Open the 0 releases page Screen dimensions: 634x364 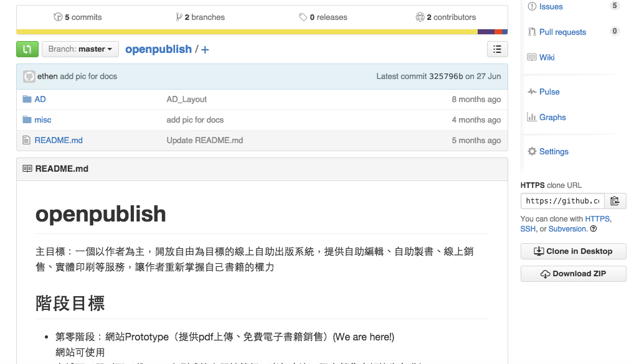323,17
